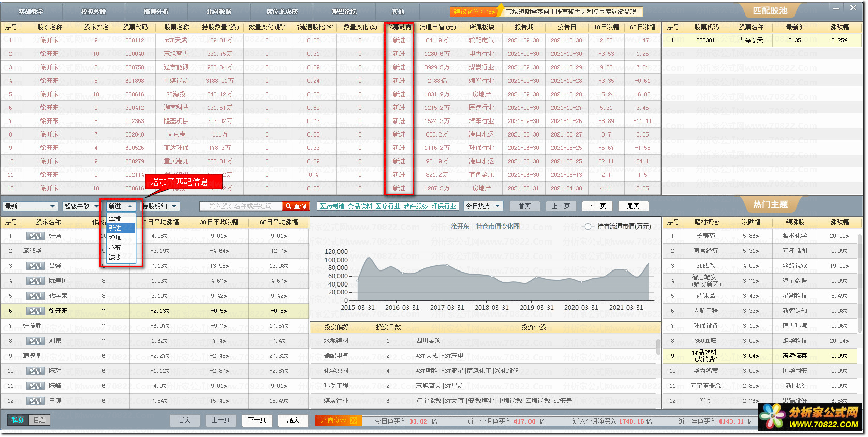The image size is (868, 437).
Task: Select the 庞淑华 shareholder row
Action: [x=155, y=251]
